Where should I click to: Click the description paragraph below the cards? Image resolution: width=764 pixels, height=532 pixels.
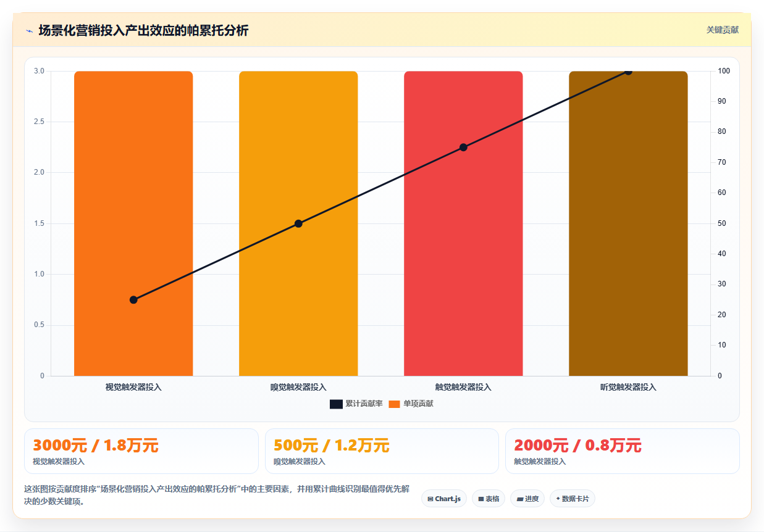[x=217, y=495]
